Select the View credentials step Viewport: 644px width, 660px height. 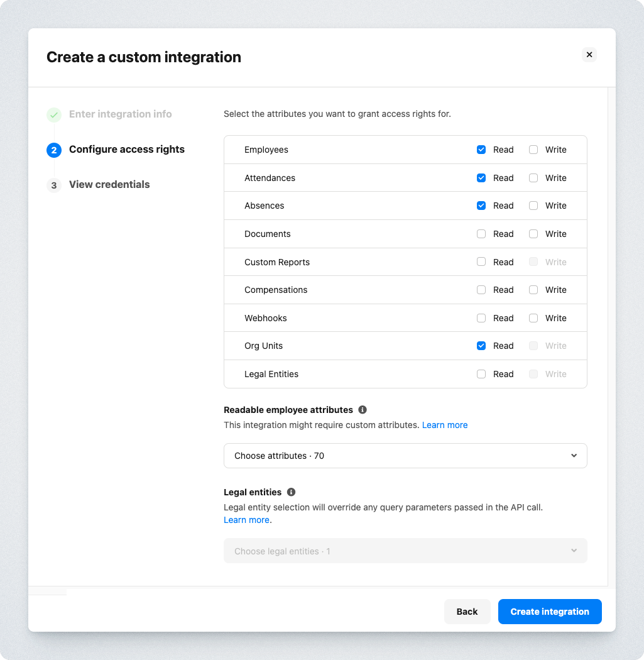tap(109, 185)
